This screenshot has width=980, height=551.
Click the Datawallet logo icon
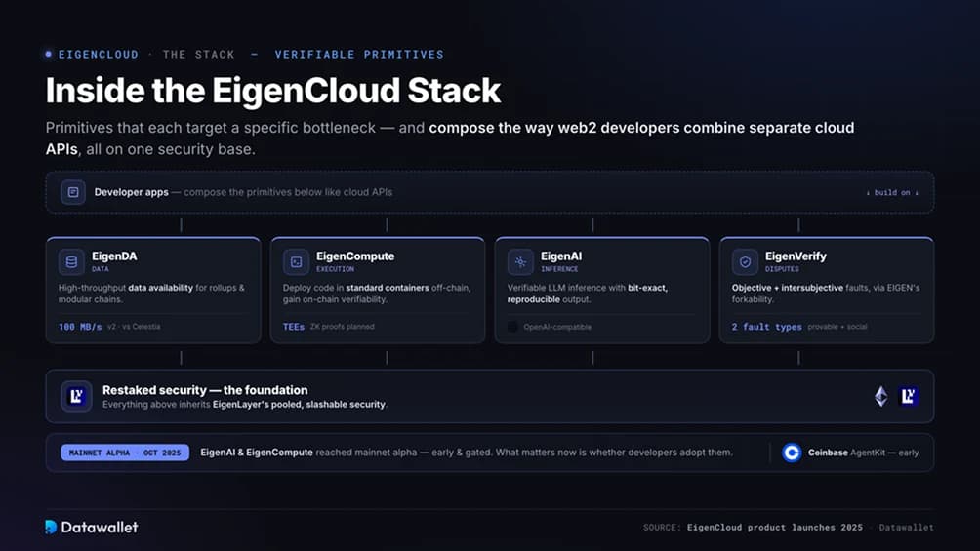click(51, 527)
